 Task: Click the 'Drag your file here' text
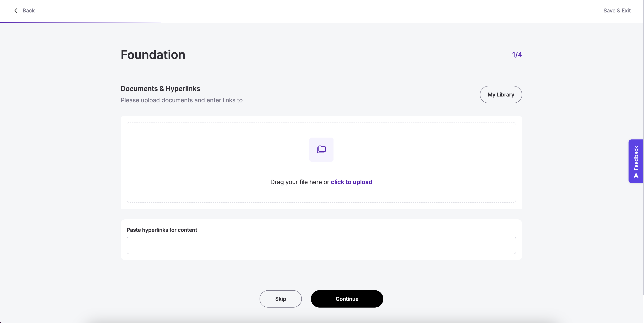(x=300, y=182)
